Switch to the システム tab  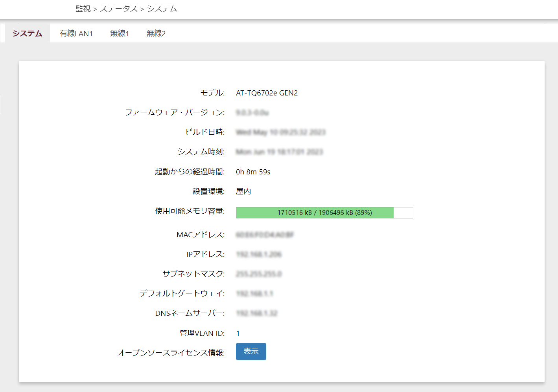point(27,33)
